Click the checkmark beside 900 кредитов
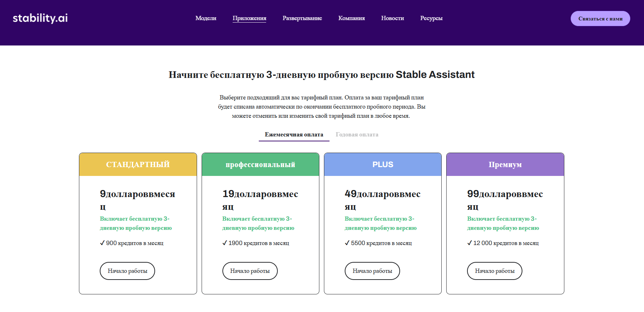This screenshot has height=312, width=644. click(x=102, y=243)
